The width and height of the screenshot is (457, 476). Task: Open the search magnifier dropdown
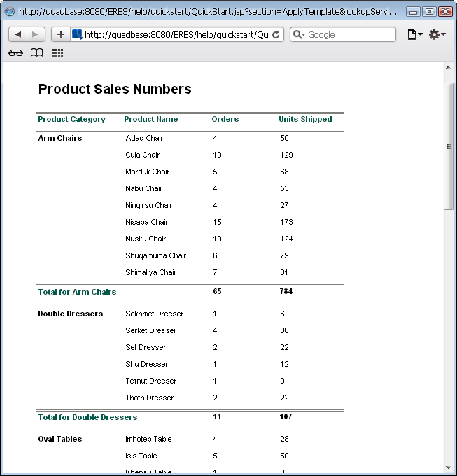pos(299,34)
